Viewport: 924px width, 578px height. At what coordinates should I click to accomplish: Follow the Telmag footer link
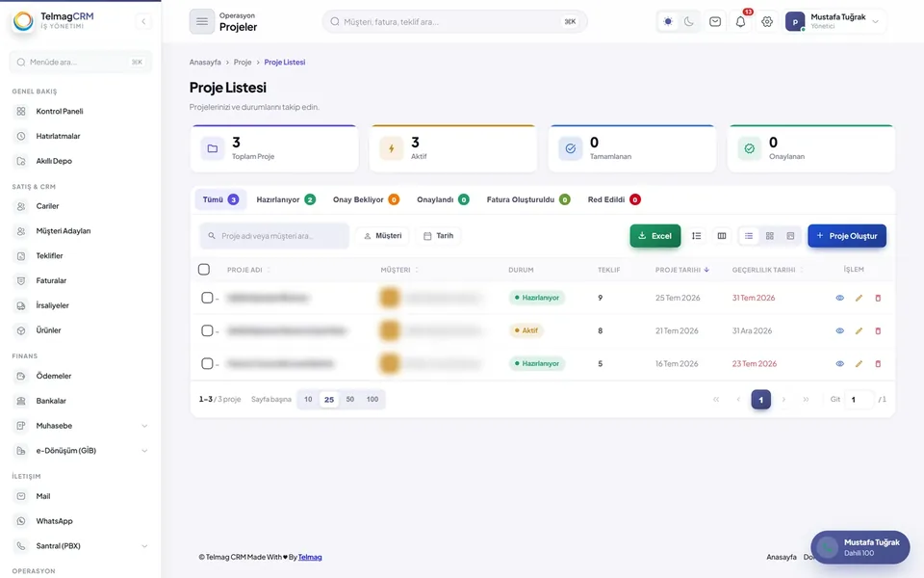[x=310, y=557]
